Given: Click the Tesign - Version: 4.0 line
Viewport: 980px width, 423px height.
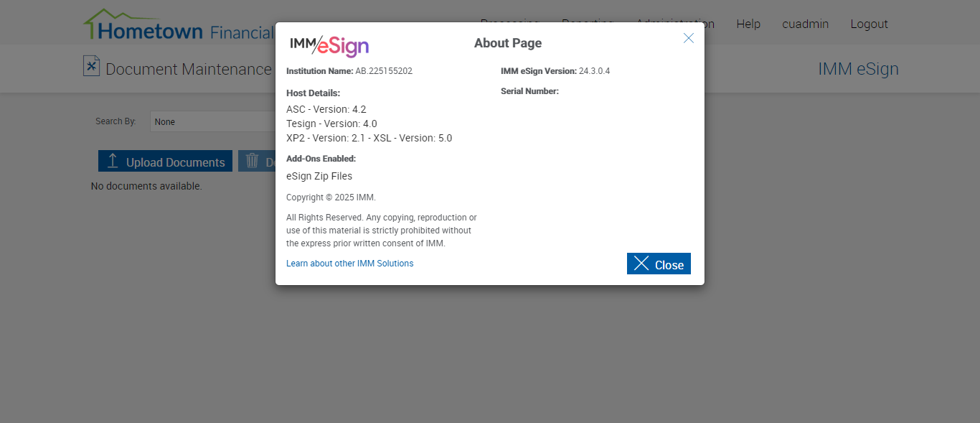Looking at the screenshot, I should (331, 124).
